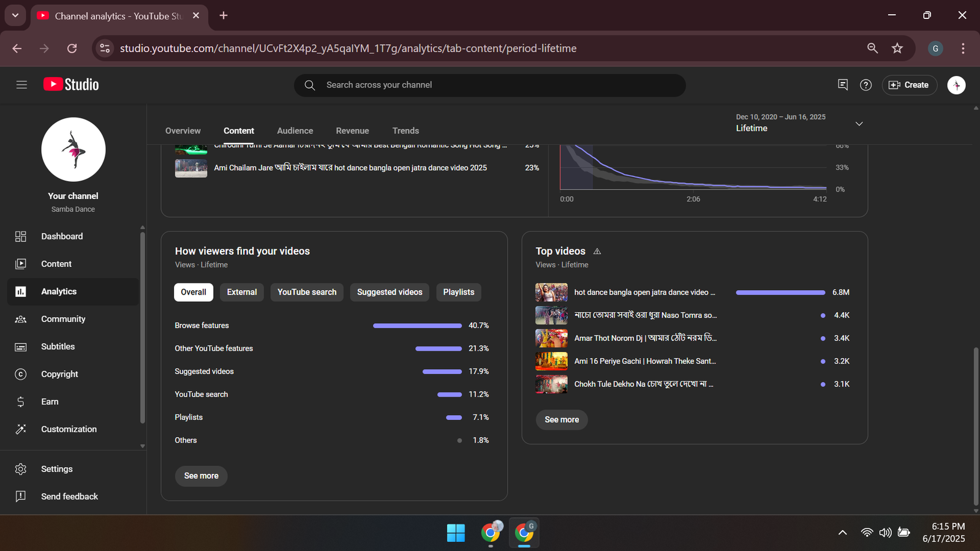980x551 pixels.
Task: Click YouTube search 11.2% row label
Action: pyautogui.click(x=201, y=394)
